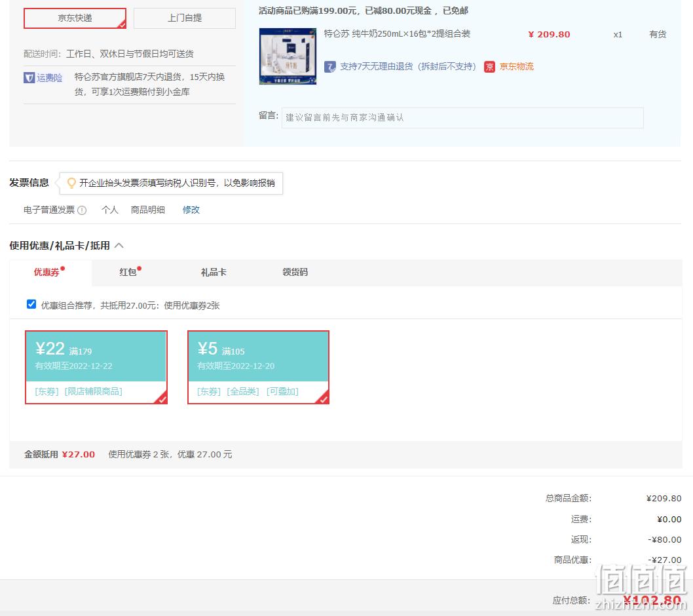This screenshot has width=693, height=616.
Task: Click the red 京 logistics icon
Action: 489,67
